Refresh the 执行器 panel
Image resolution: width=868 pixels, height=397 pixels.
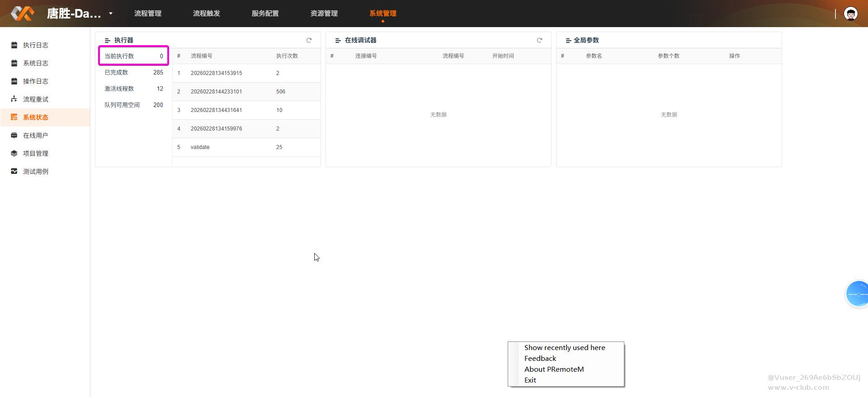tap(309, 40)
